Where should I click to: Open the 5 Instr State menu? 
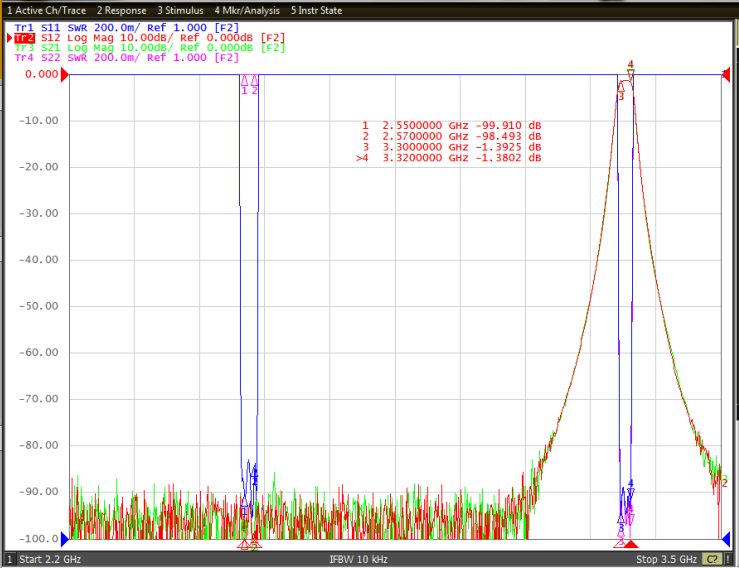coord(316,10)
